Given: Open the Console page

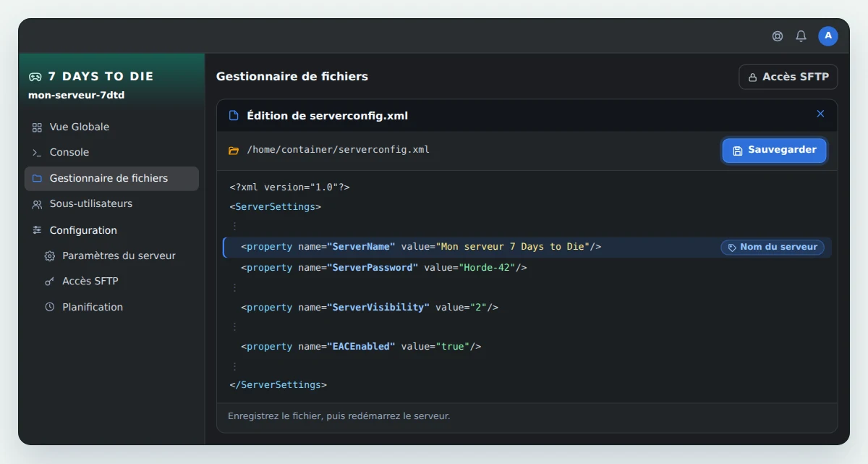Looking at the screenshot, I should coord(111,153).
